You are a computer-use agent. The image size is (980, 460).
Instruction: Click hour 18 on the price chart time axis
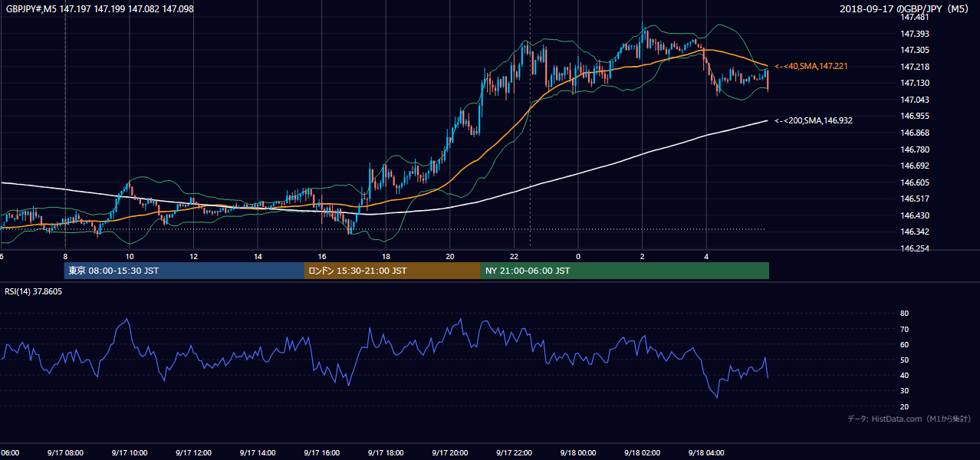[x=386, y=256]
